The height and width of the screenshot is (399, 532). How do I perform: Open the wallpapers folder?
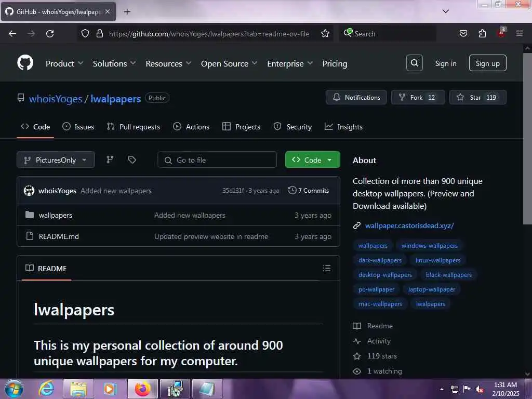point(55,215)
